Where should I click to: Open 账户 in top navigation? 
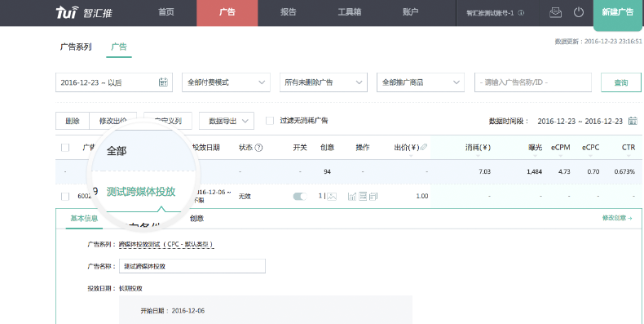pos(410,12)
